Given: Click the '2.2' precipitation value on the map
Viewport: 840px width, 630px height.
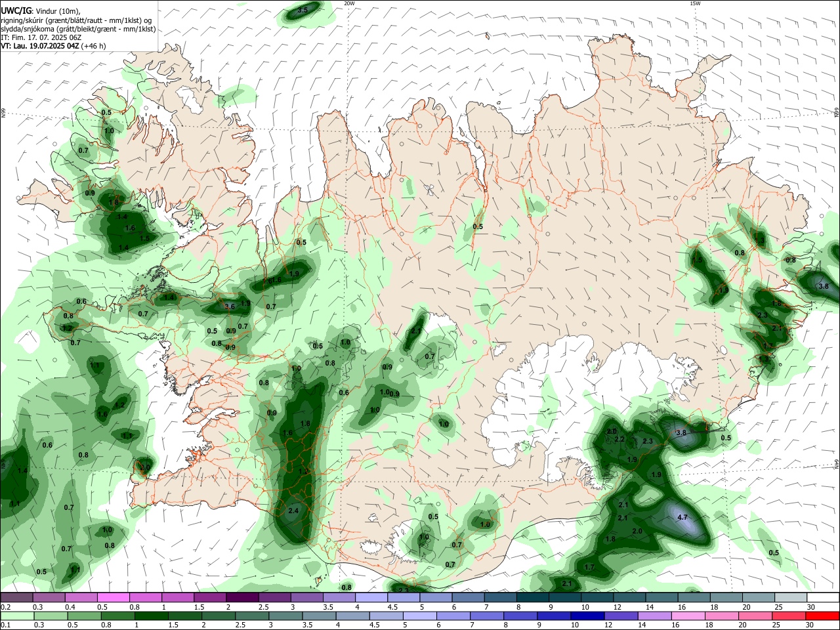Looking at the screenshot, I should point(619,439).
